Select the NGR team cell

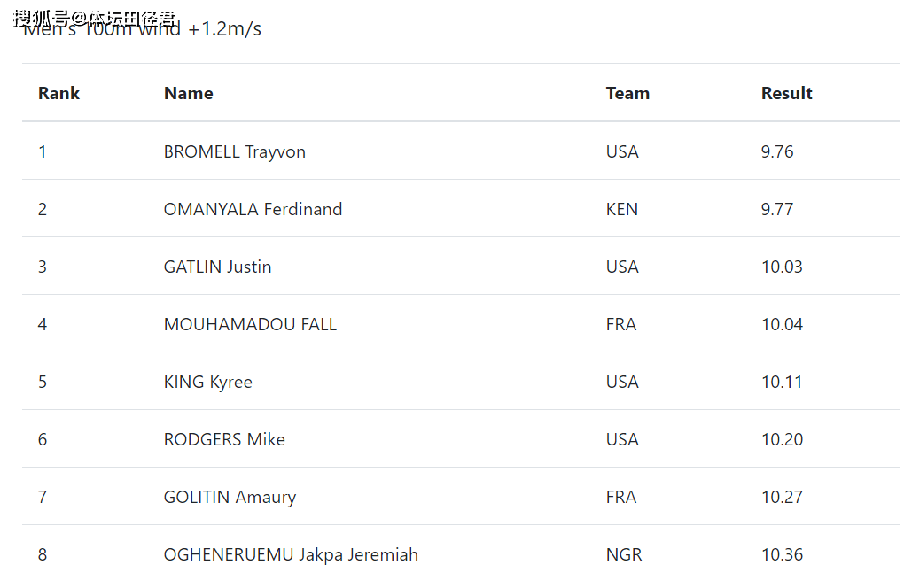[624, 554]
